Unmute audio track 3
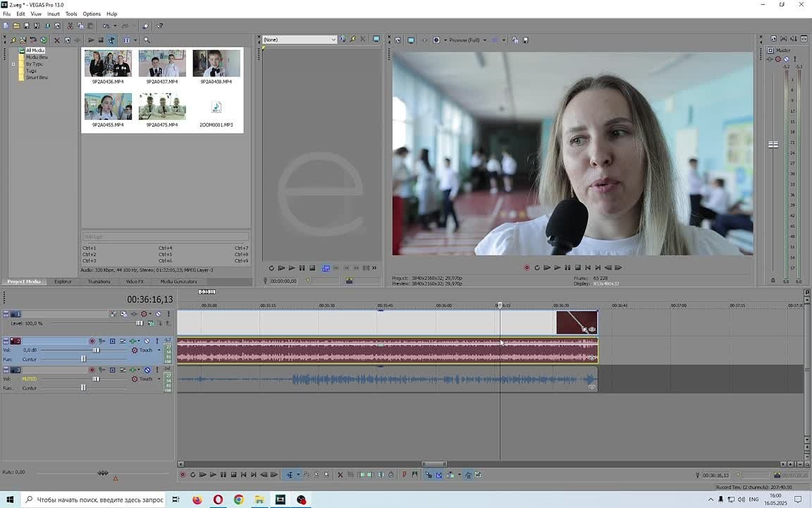Viewport: 812px width, 508px height. click(x=147, y=370)
